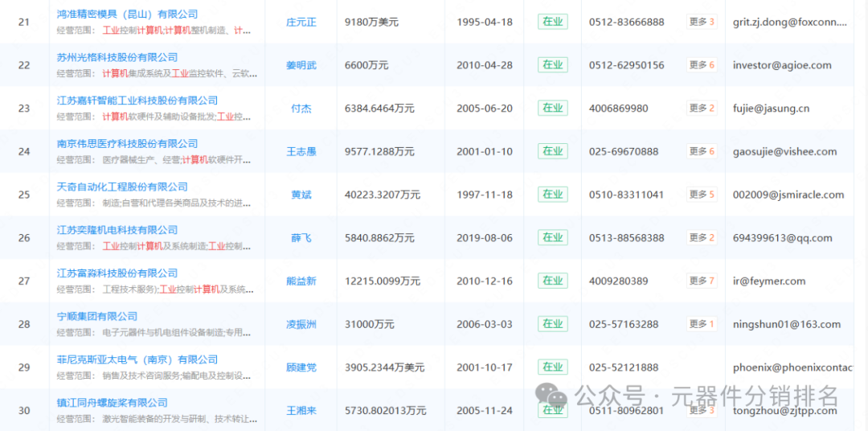This screenshot has height=431, width=868.
Task: Select registered capital 3905.2344万美元
Action: 384,367
